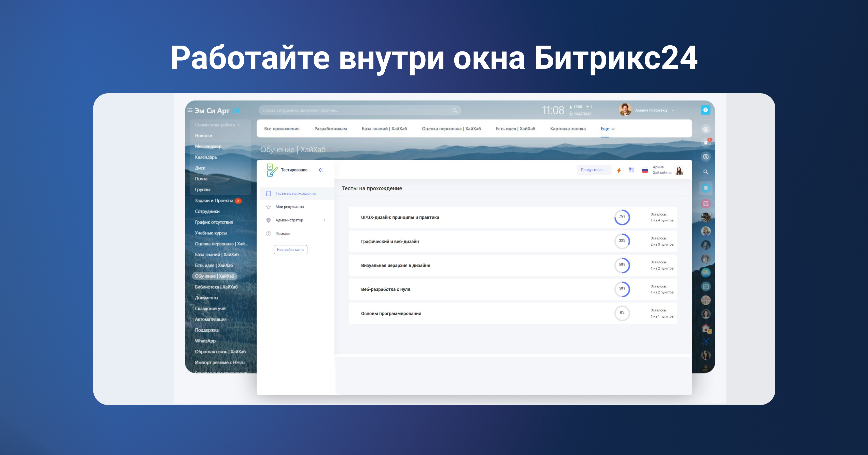Select Мои результаты menu item
Viewport: 868px width, 455px height.
tap(289, 207)
